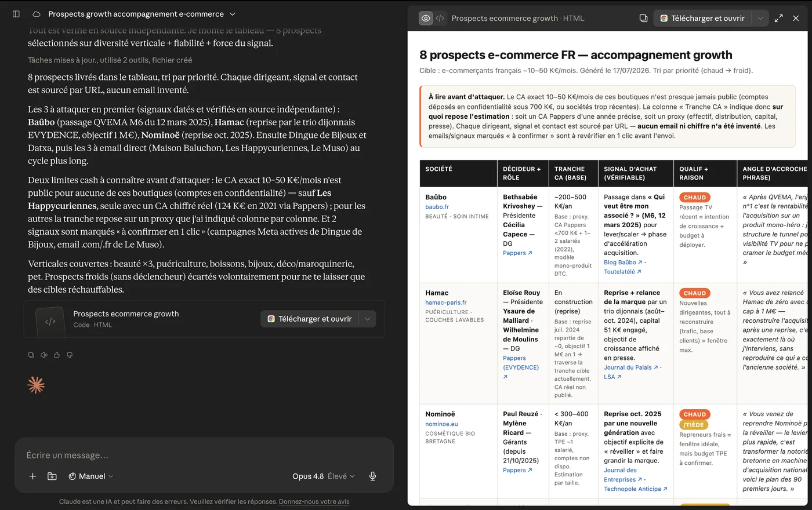Click the /TIÈDE badge in the Nominoë row
This screenshot has width=812, height=510.
point(694,425)
